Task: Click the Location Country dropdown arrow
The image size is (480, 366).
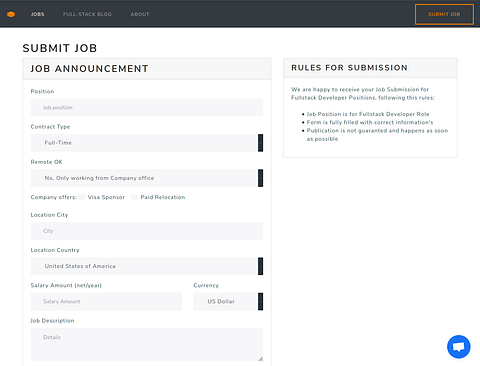Action: pos(260,266)
